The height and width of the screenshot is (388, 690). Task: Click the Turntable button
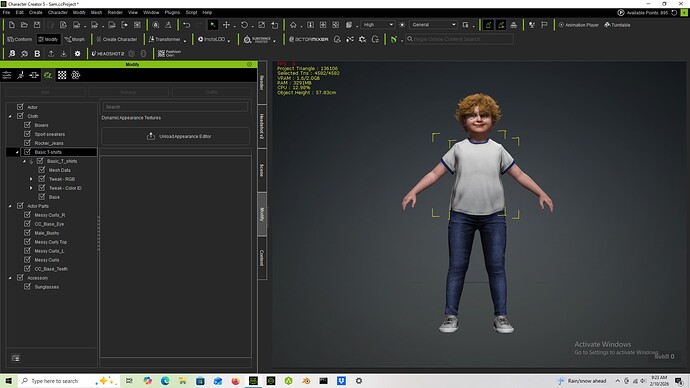click(x=617, y=25)
